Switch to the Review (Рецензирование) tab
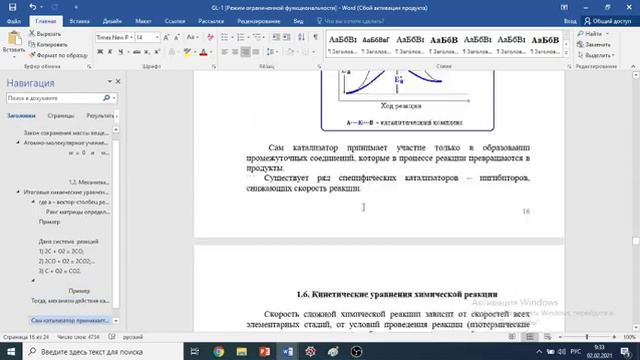This screenshot has height=360, width=640. tap(259, 21)
